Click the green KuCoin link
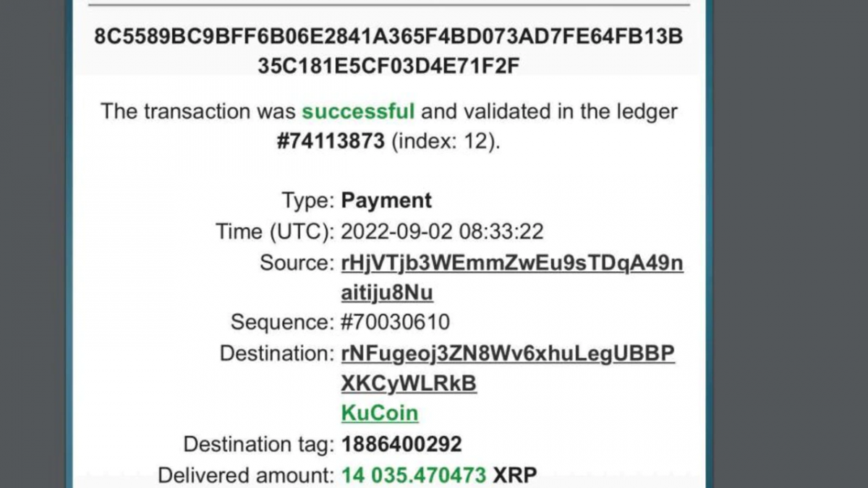Screen dimensions: 868x488 [379, 414]
